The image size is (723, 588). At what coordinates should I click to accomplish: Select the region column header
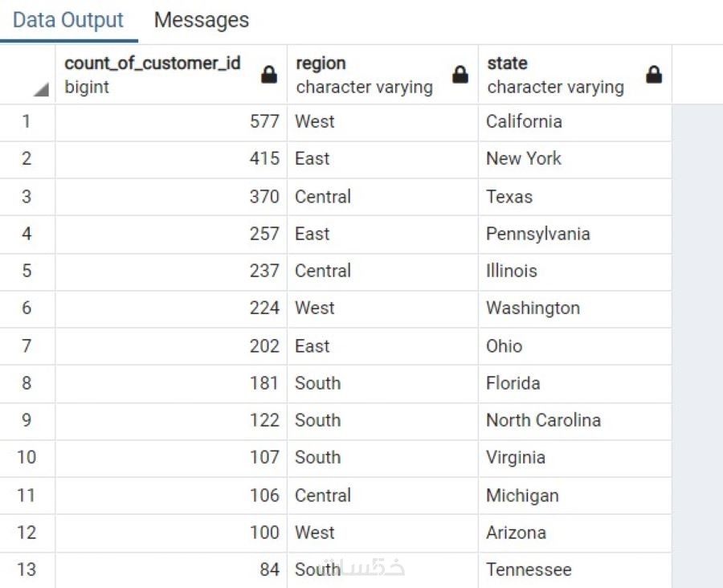[365, 74]
